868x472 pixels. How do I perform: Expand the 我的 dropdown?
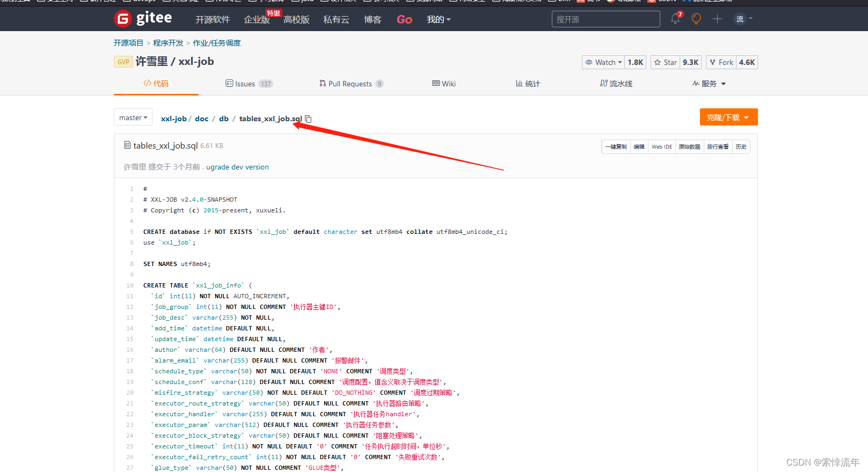click(439, 19)
